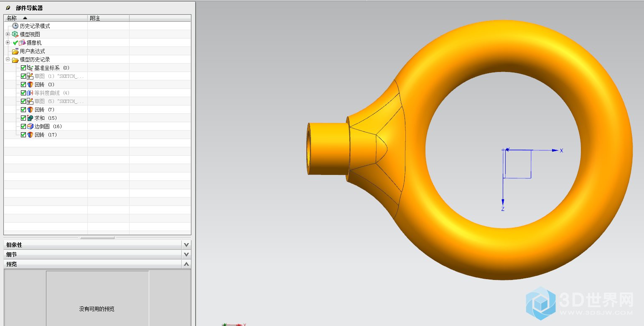Image resolution: width=644 pixels, height=326 pixels.
Task: Click the 模型历史记录 folder icon
Action: tap(15, 59)
